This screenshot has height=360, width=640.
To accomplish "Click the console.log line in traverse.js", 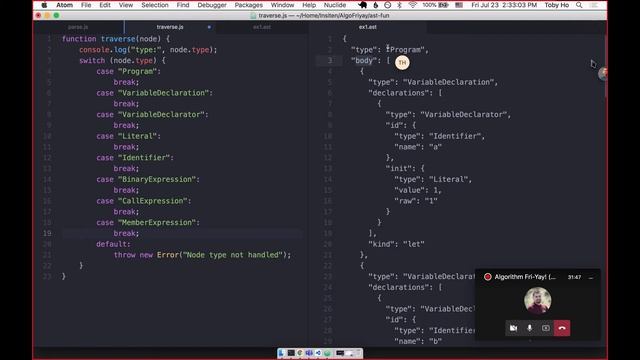I will click(x=148, y=50).
